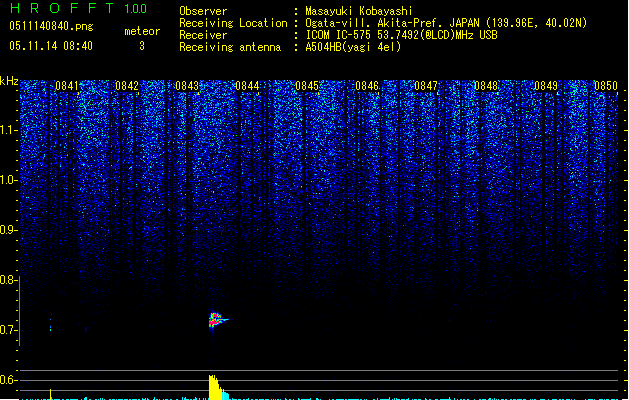
Task: Click the 0842 time marker
Action: tap(127, 86)
